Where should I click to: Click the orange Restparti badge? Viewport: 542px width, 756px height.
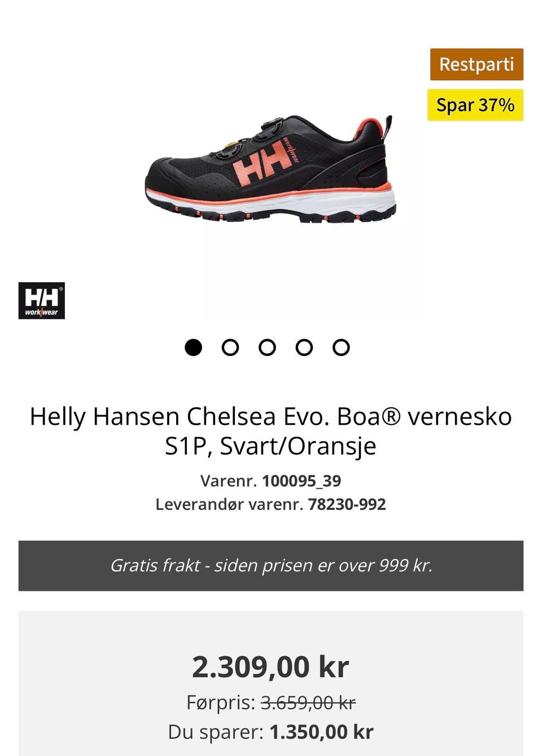(477, 64)
